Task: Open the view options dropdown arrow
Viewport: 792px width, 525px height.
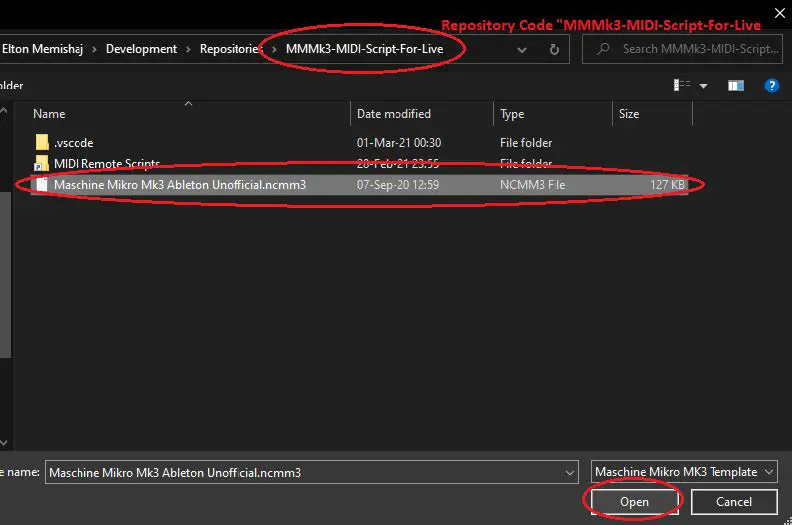Action: pyautogui.click(x=703, y=86)
